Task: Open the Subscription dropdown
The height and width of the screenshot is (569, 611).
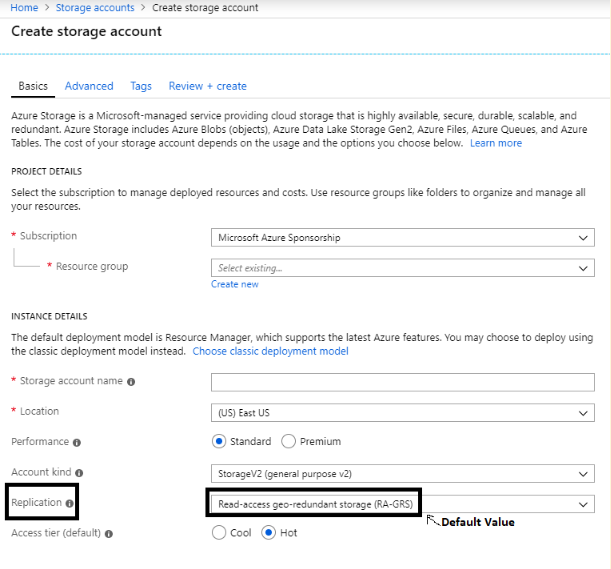Action: (x=402, y=237)
